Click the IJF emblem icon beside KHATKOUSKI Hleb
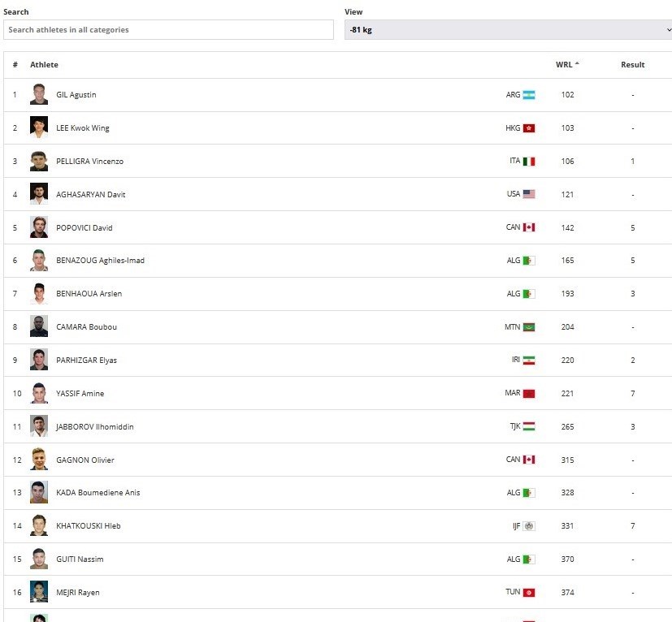 tap(529, 526)
